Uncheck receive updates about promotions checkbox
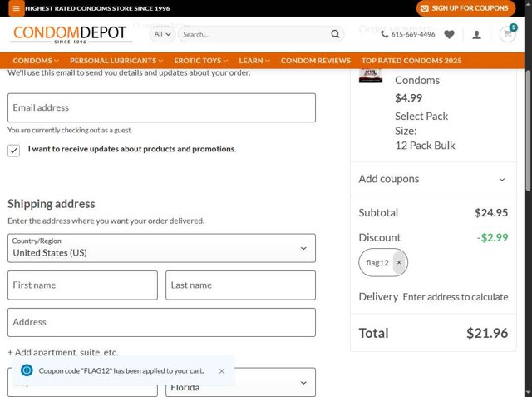 click(13, 151)
